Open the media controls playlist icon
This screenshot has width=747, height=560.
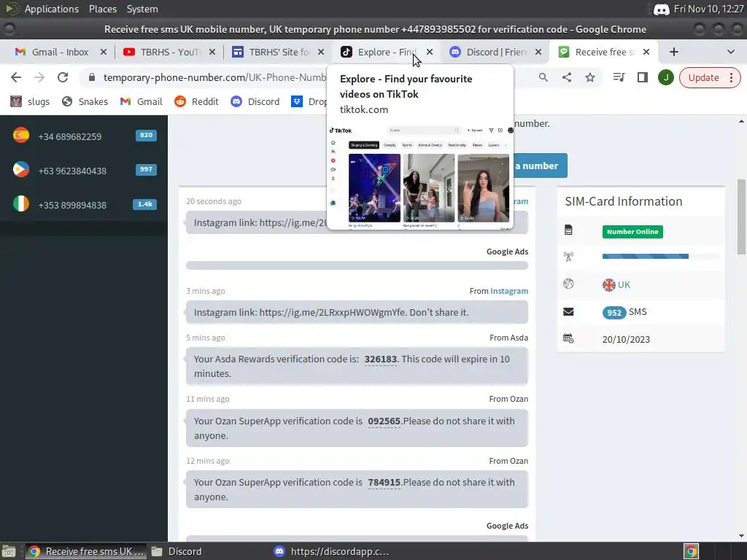pos(619,77)
